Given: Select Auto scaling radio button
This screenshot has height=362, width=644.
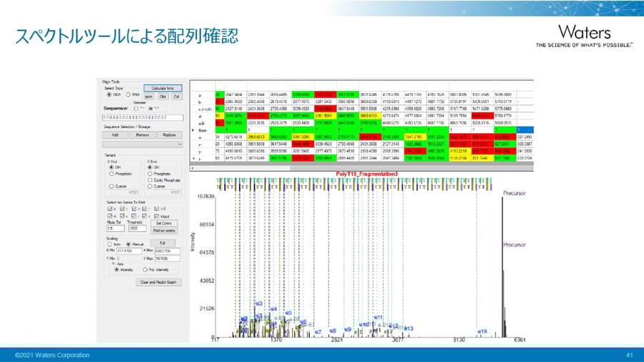Looking at the screenshot, I should coord(109,244).
